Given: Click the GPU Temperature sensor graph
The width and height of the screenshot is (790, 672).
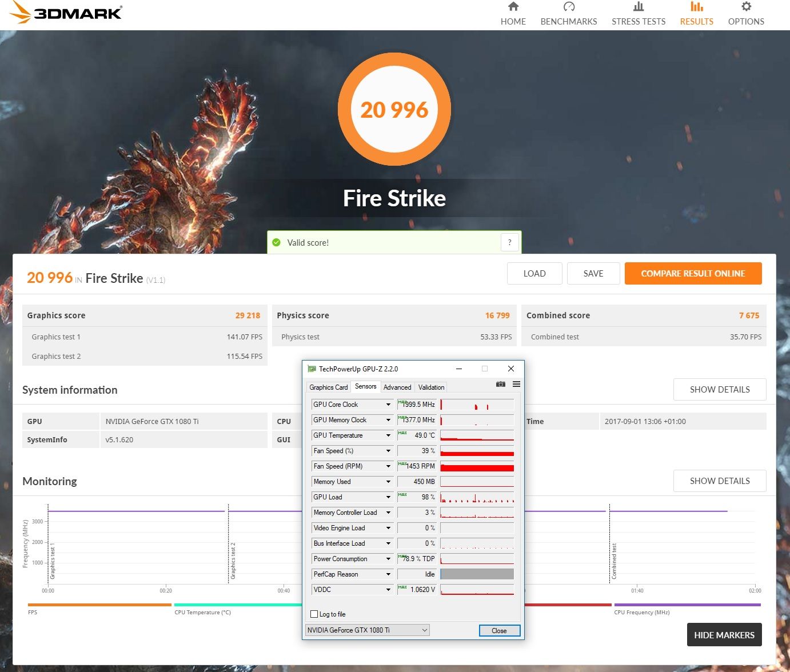Looking at the screenshot, I should click(477, 435).
